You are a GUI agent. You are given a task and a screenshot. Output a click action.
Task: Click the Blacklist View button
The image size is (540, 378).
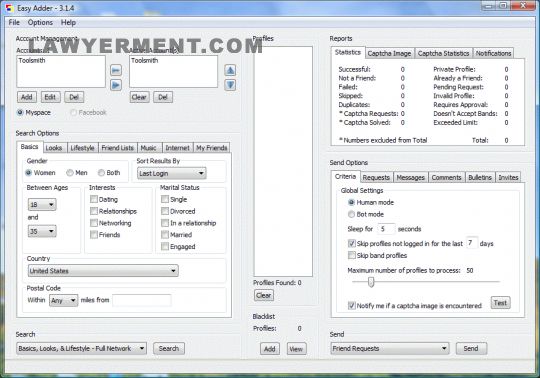point(296,349)
